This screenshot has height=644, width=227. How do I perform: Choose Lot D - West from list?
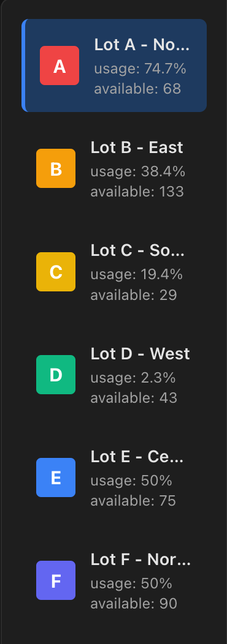(x=114, y=375)
